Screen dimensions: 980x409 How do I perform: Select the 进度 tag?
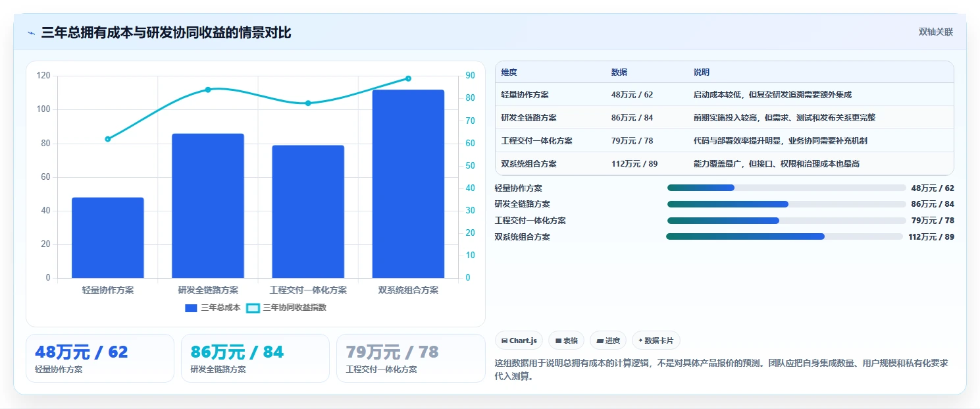608,341
